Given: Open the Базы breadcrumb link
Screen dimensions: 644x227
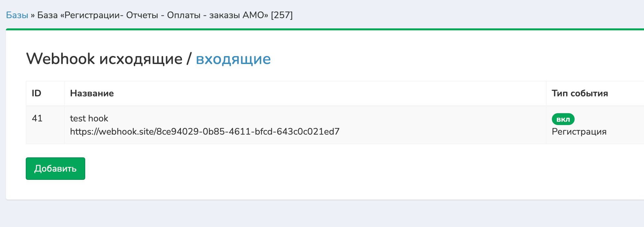Looking at the screenshot, I should click(x=17, y=15).
